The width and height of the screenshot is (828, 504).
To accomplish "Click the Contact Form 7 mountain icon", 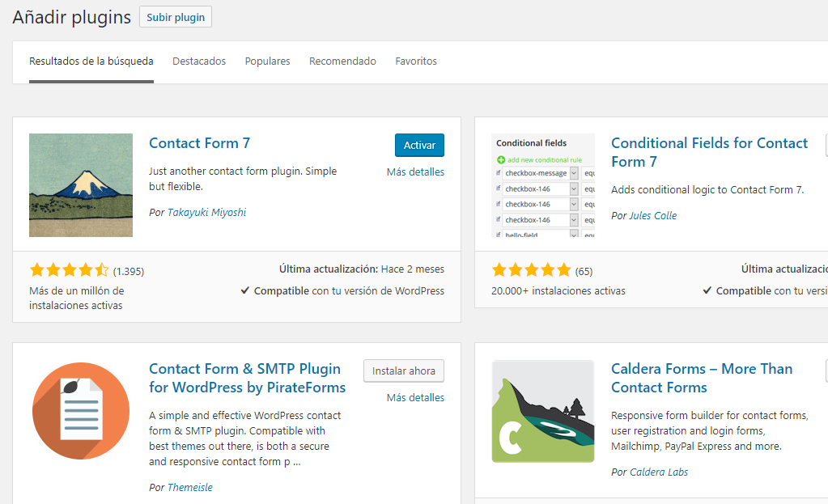I will click(x=81, y=185).
